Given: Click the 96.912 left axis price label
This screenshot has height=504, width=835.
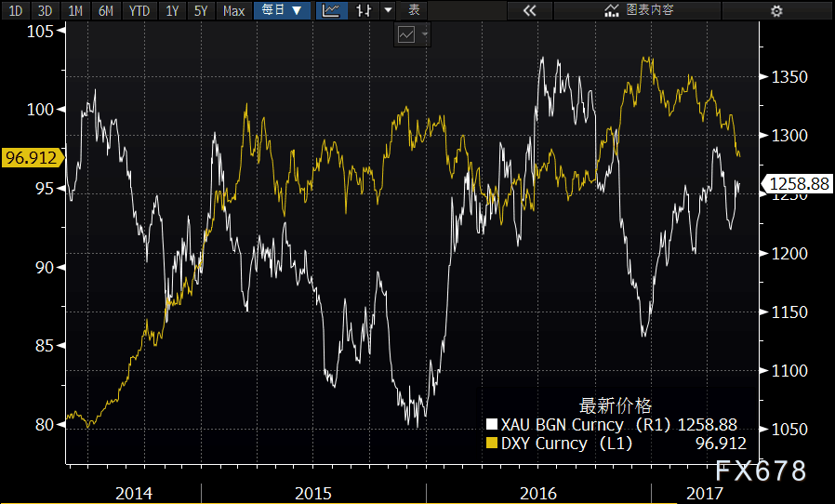Looking at the screenshot, I should 32,158.
